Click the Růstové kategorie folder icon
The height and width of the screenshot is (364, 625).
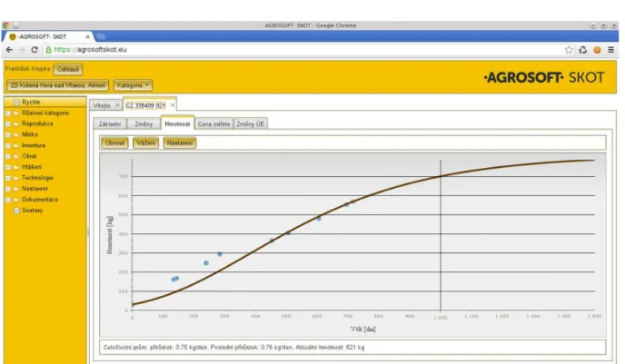click(16, 113)
